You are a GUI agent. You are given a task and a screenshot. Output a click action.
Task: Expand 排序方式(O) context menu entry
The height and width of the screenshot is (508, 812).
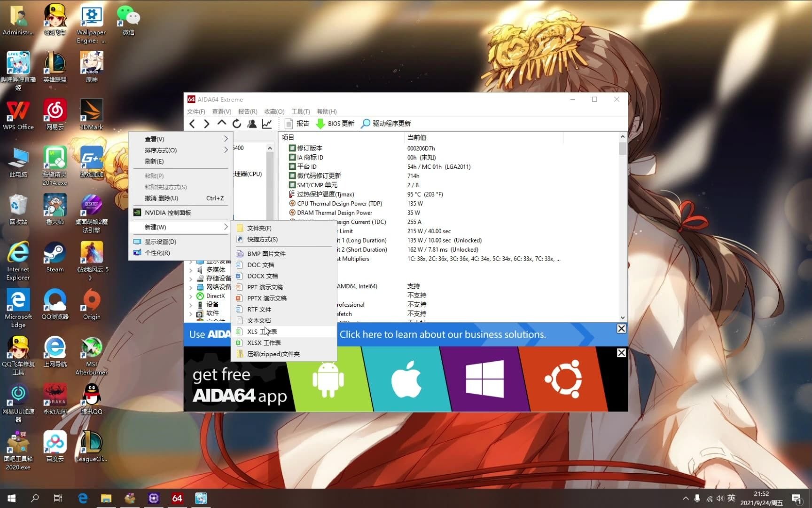click(180, 151)
